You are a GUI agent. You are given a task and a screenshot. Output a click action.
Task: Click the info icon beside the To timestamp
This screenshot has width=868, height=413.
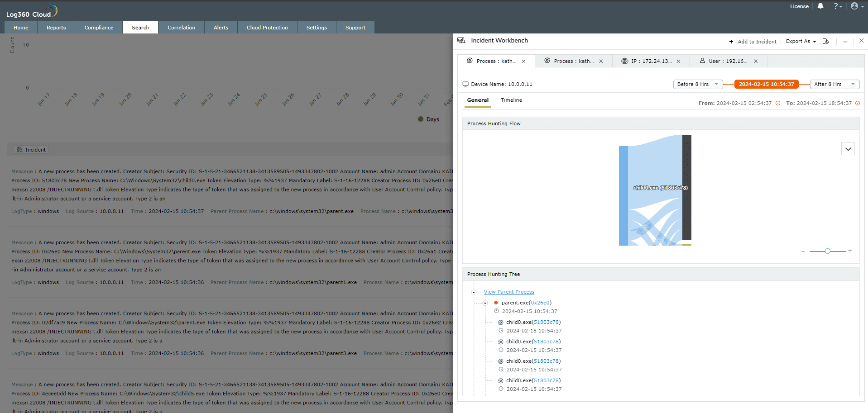[858, 103]
